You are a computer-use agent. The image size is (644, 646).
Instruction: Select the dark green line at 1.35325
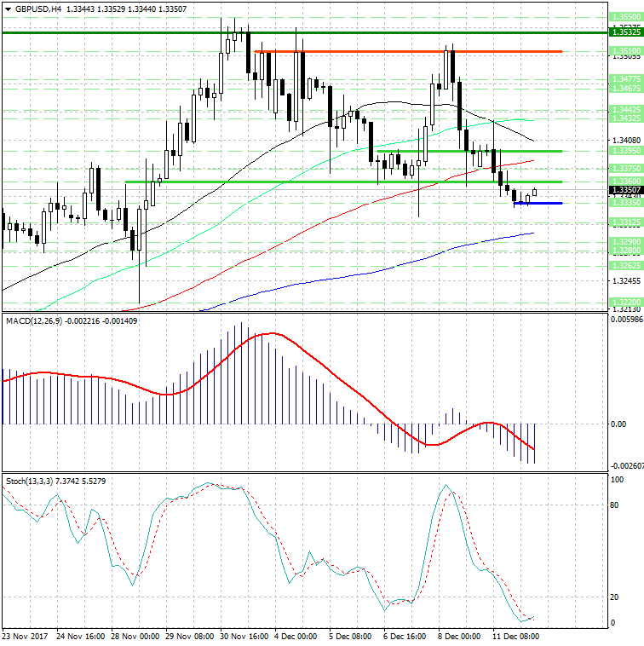[x=305, y=32]
